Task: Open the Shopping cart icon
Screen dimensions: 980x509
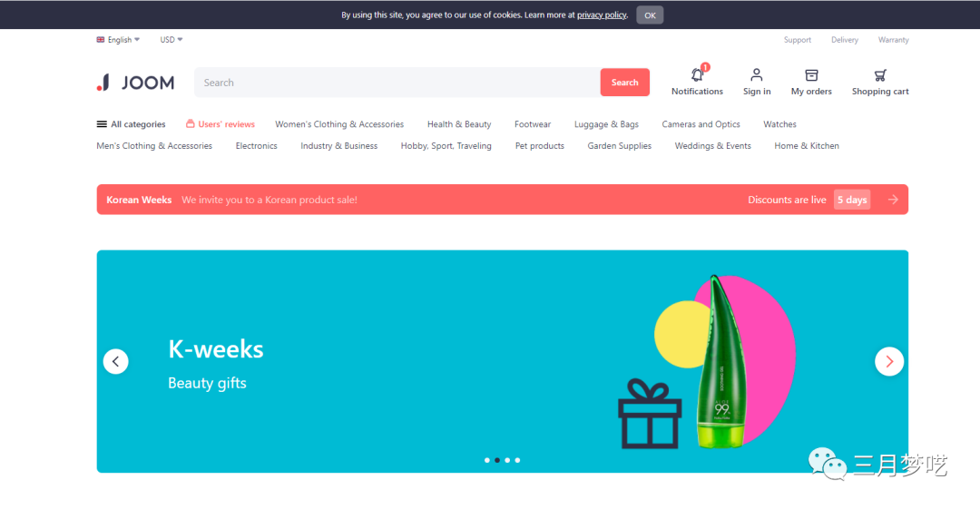Action: (880, 75)
